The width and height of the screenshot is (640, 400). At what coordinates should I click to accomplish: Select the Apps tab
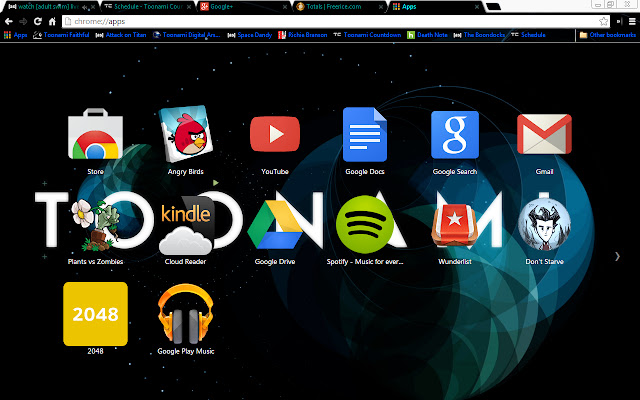click(x=435, y=7)
